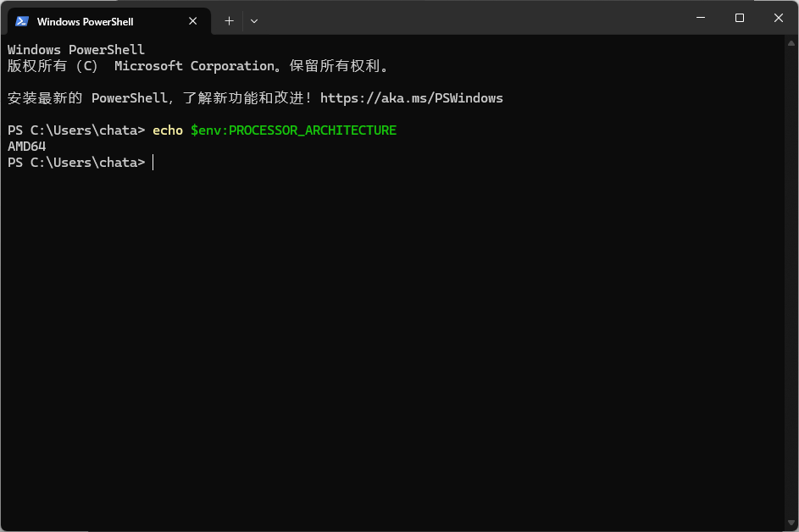Open a new terminal tab with plus button
This screenshot has width=799, height=532.
228,20
